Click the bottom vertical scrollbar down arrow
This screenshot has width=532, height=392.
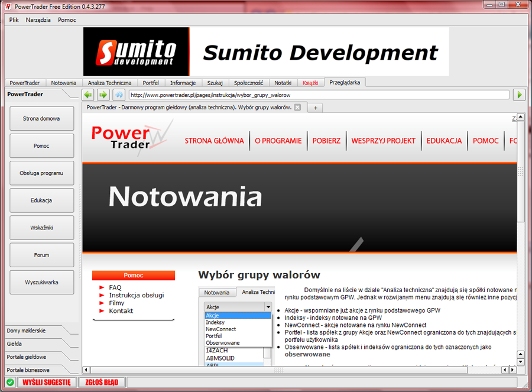coord(520,362)
